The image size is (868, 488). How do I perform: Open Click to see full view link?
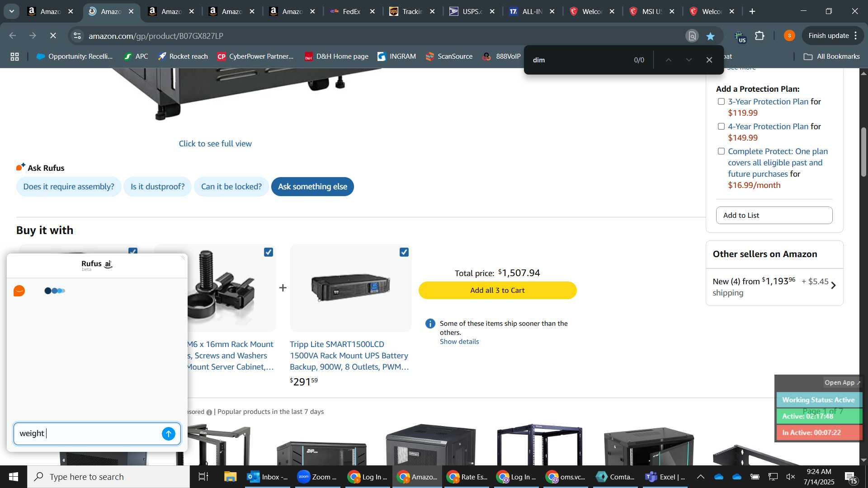[215, 144]
